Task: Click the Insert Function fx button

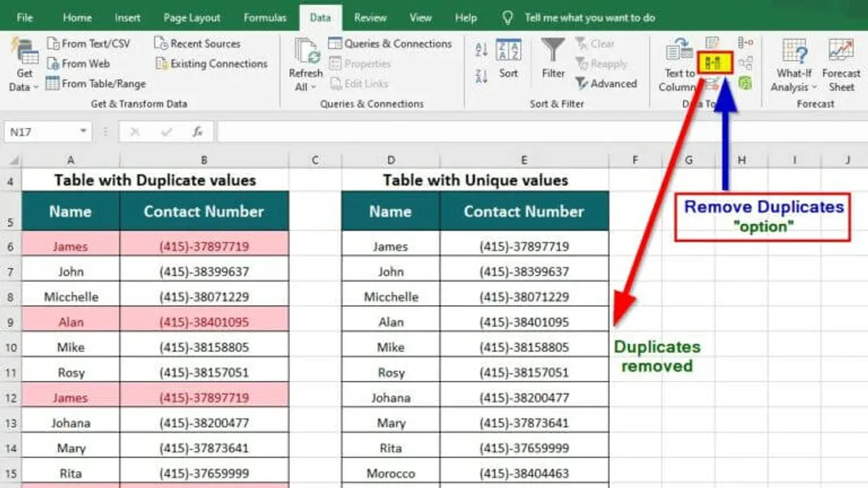Action: pyautogui.click(x=197, y=132)
